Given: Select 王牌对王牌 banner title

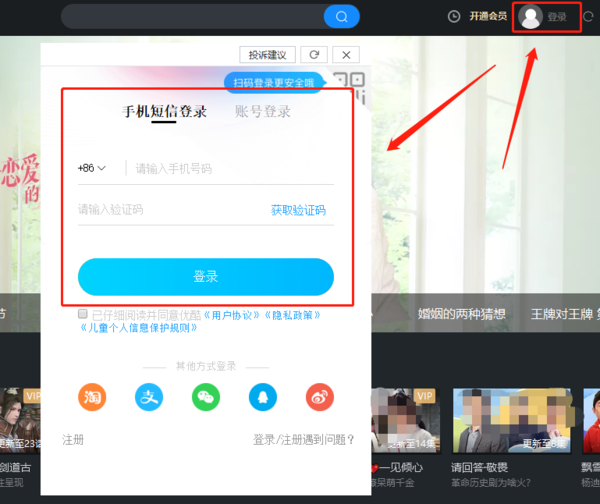Looking at the screenshot, I should click(562, 314).
